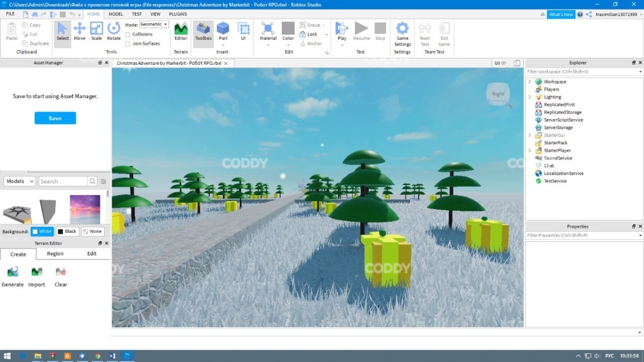The height and width of the screenshot is (362, 644).
Task: Enable the Collisions checkbox
Action: coord(128,34)
